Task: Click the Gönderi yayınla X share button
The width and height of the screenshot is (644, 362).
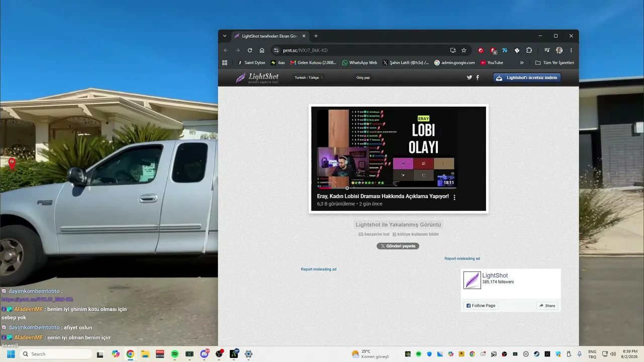Action: [x=398, y=246]
